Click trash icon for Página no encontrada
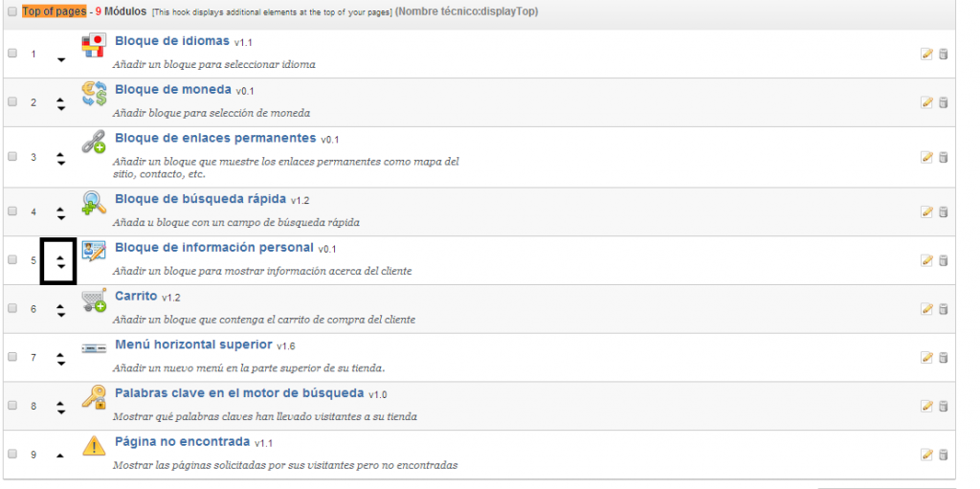This screenshot has height=489, width=980. click(943, 455)
